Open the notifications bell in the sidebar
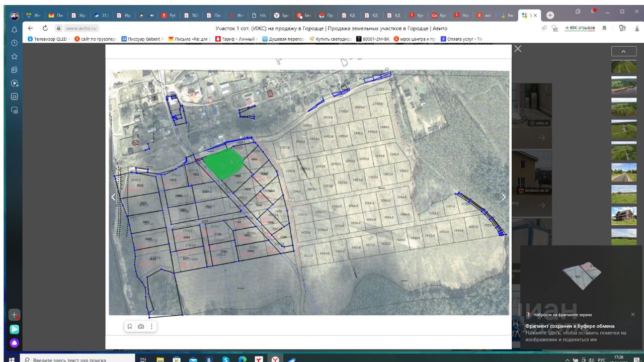The width and height of the screenshot is (644, 362). tap(15, 30)
